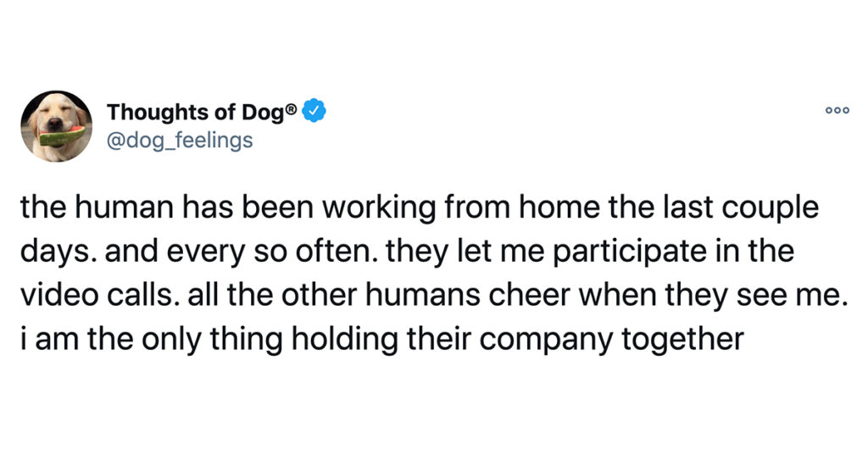Click the word "together" ending the tweet
Screen dimensions: 868x454
[x=682, y=340]
